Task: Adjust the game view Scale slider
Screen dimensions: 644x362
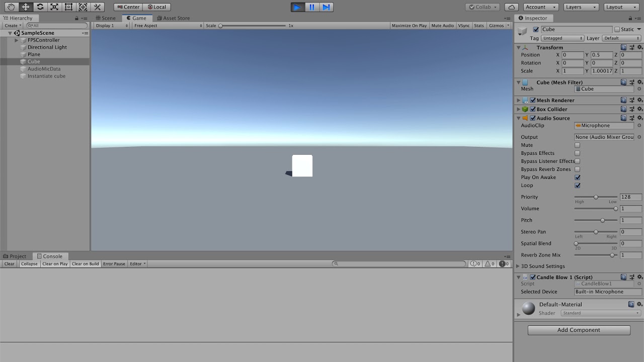Action: 253,26
